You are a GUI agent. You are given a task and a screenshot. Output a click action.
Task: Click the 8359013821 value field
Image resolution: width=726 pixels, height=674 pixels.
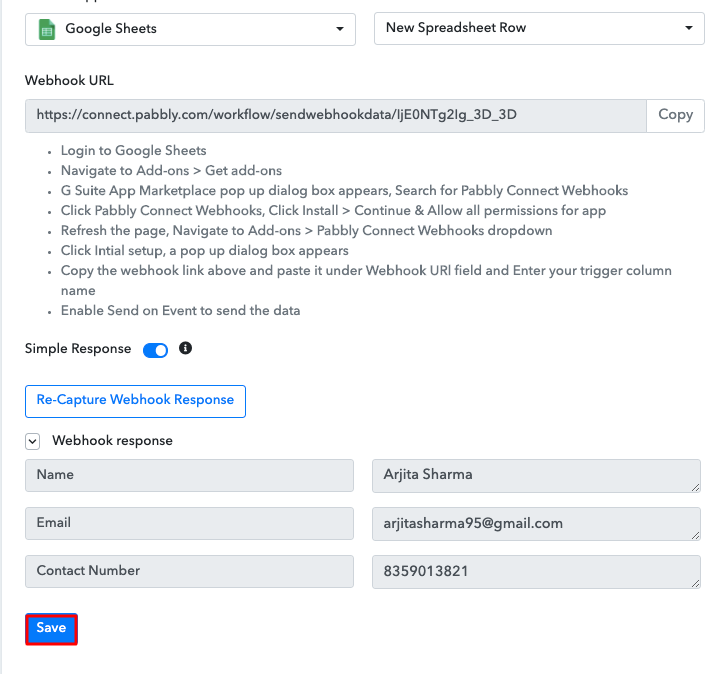tap(536, 572)
